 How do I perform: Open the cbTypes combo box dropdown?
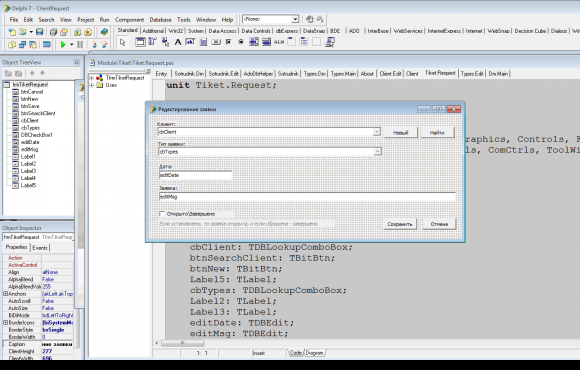click(x=377, y=151)
